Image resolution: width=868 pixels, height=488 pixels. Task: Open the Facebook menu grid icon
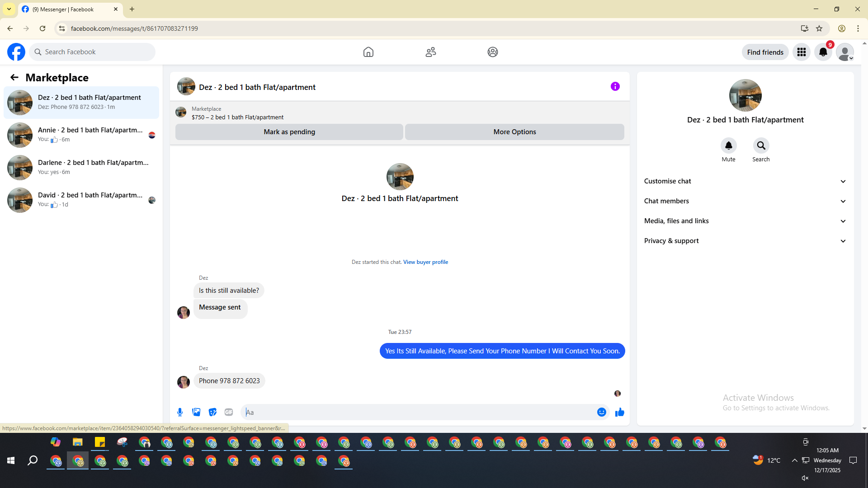(x=802, y=52)
